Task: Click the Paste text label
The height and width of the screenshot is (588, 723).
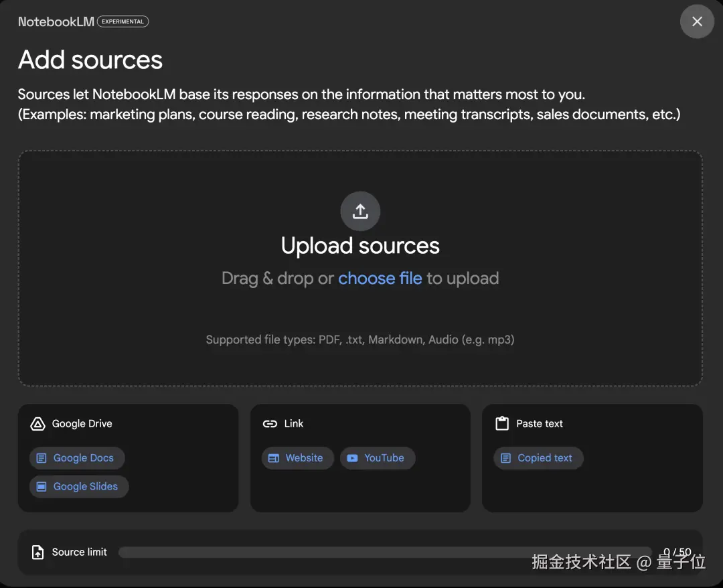Action: [x=540, y=424]
